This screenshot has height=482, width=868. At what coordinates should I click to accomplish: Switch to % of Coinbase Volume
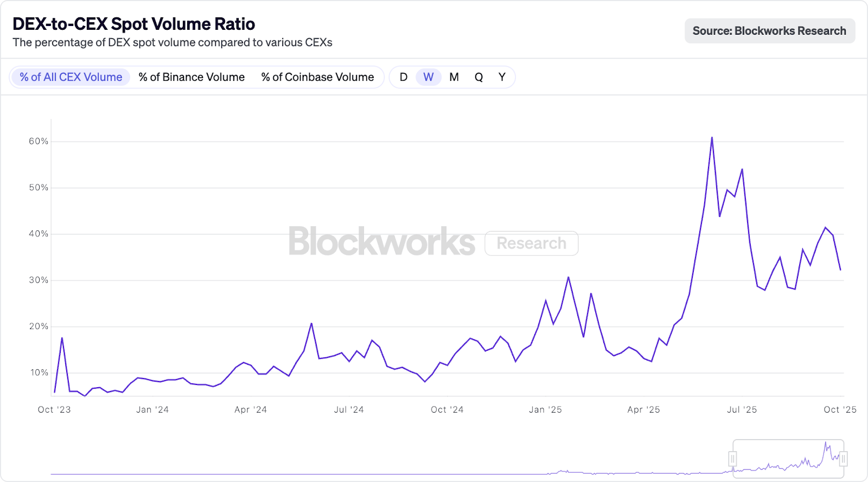pyautogui.click(x=317, y=77)
